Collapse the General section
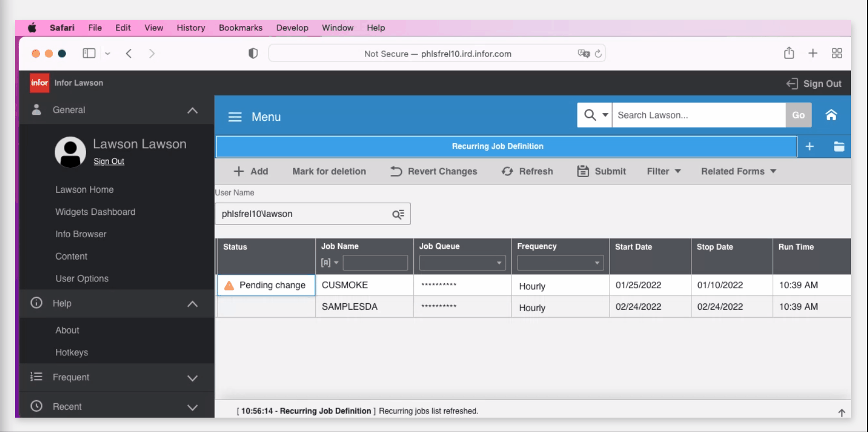 [x=193, y=110]
